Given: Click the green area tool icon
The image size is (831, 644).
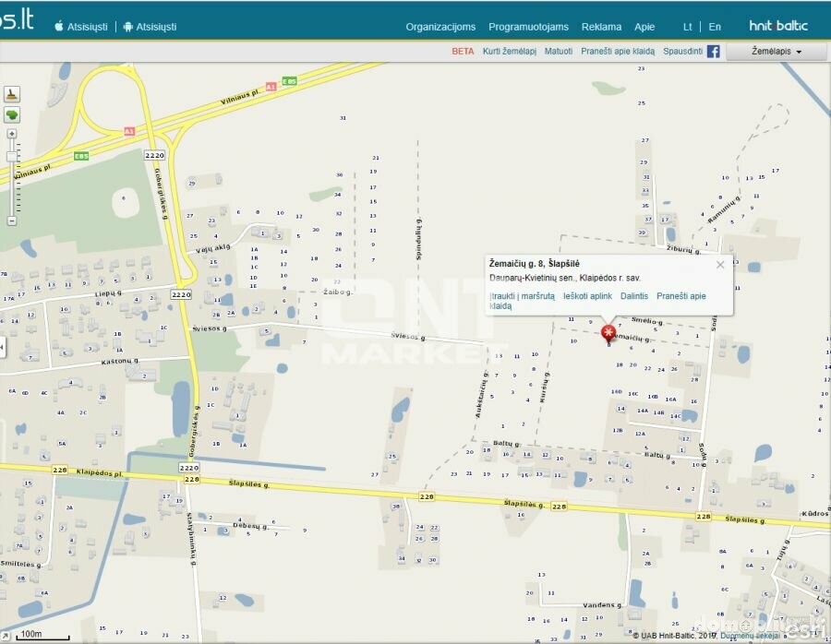Looking at the screenshot, I should coord(12,115).
